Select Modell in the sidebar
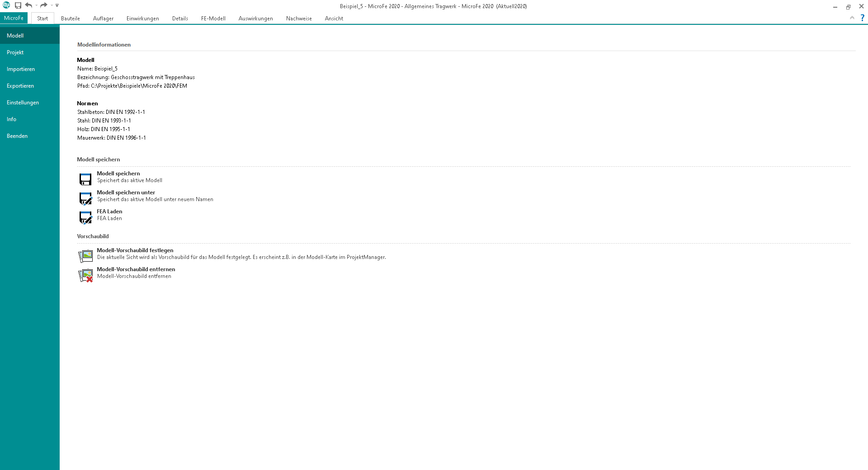The height and width of the screenshot is (470, 868). [30, 35]
